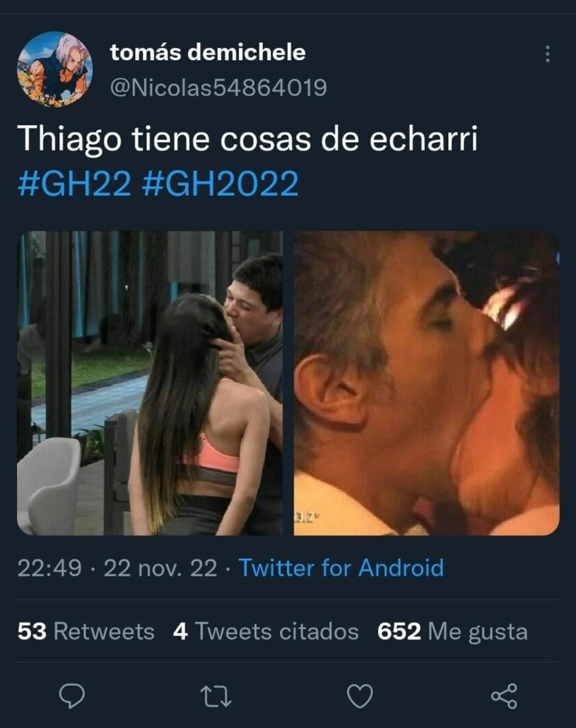The width and height of the screenshot is (576, 728).
Task: Click the 22 nov. 22 date
Action: click(x=160, y=568)
